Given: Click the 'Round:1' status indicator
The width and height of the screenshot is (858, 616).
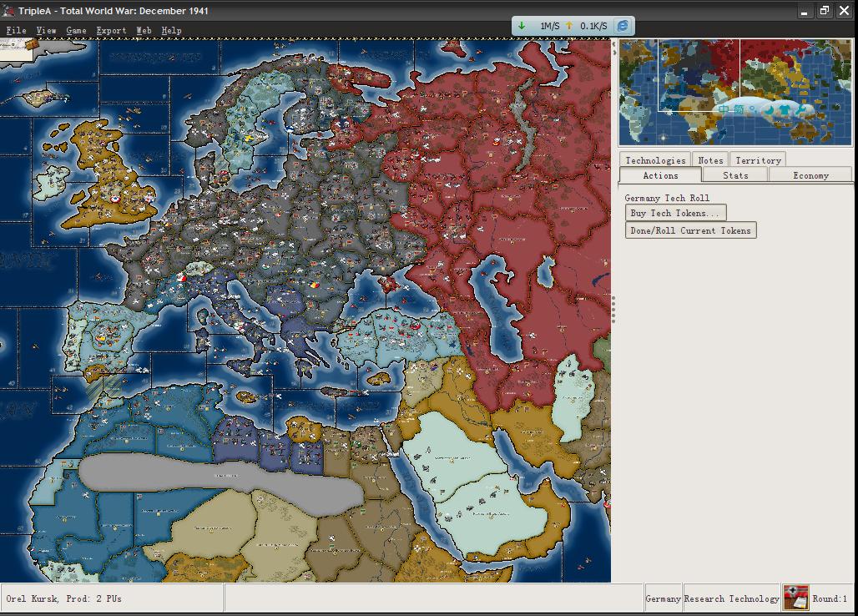Looking at the screenshot, I should click(x=830, y=598).
